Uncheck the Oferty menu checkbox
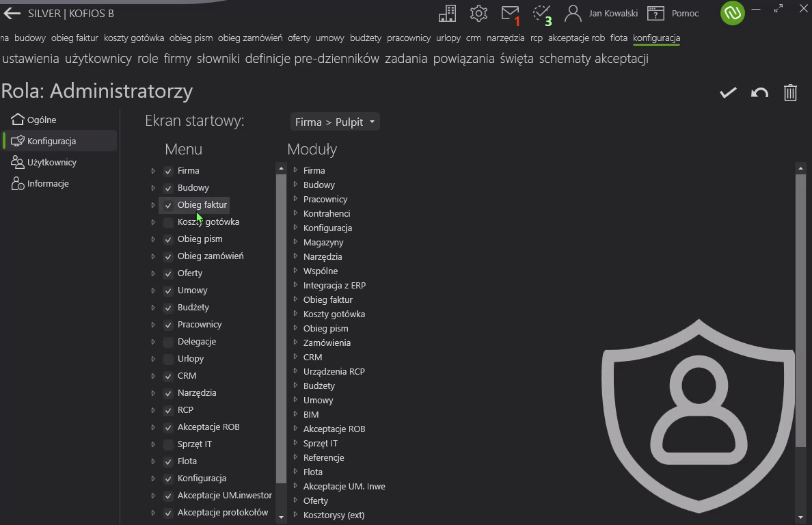 (167, 273)
